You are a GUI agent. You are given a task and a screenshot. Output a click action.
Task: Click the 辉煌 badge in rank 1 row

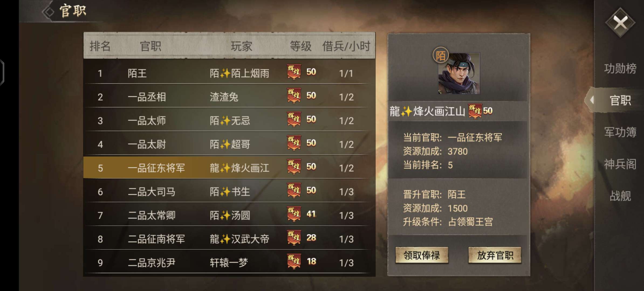point(294,72)
